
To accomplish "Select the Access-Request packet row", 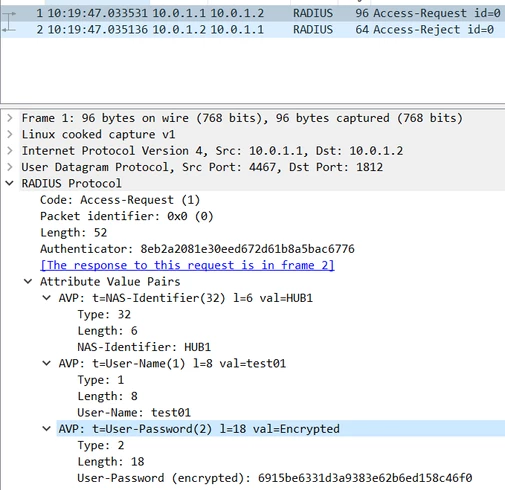I will click(x=252, y=13).
